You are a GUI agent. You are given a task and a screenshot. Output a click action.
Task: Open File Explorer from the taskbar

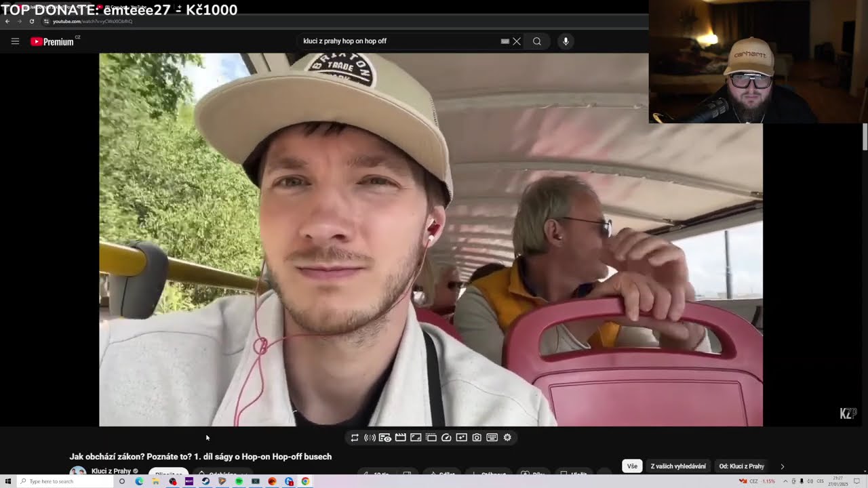(155, 481)
